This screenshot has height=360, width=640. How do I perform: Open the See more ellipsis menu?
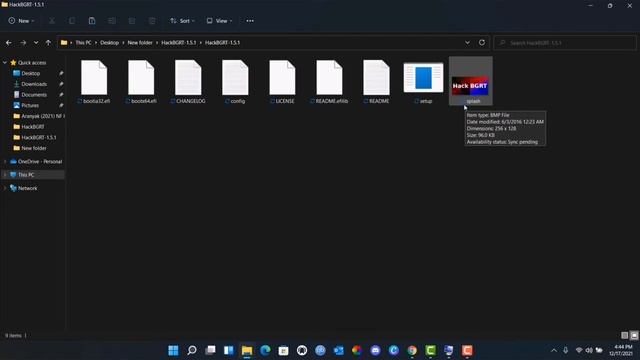tap(250, 21)
